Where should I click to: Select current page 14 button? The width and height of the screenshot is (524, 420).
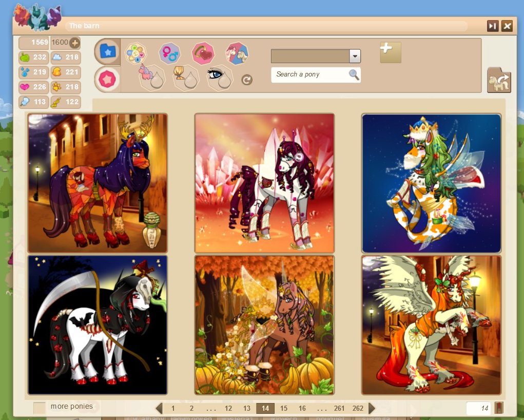tap(265, 408)
